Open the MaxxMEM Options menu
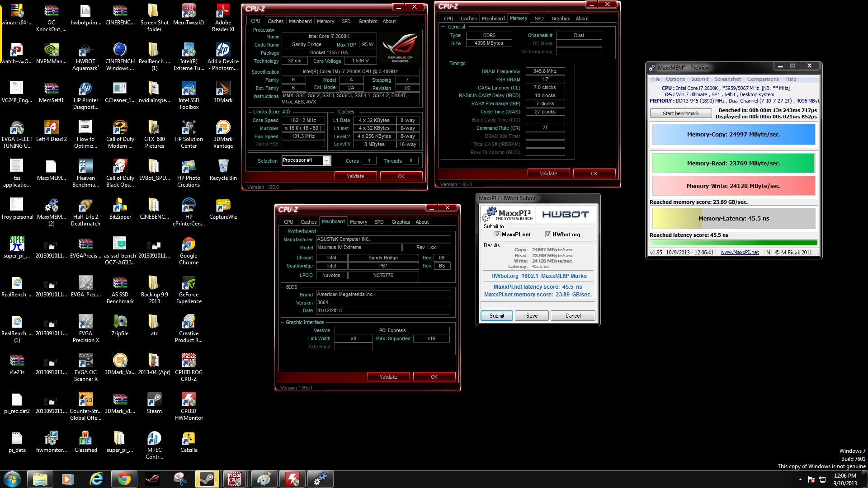This screenshot has width=868, height=488. tap(675, 79)
